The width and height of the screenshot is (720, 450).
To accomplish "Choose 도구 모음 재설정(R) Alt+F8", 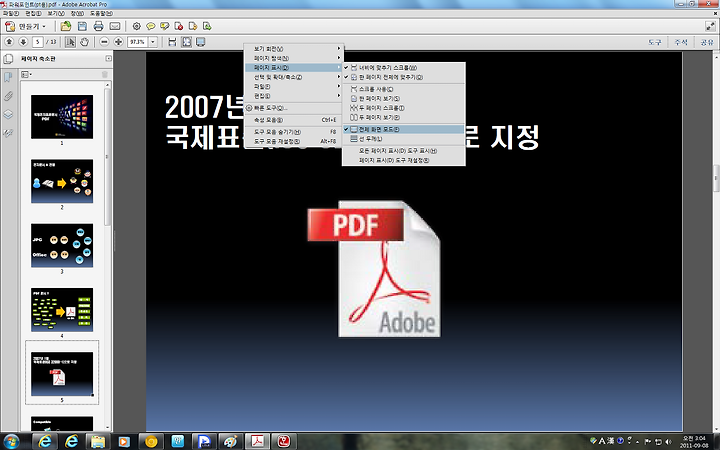I will (294, 141).
